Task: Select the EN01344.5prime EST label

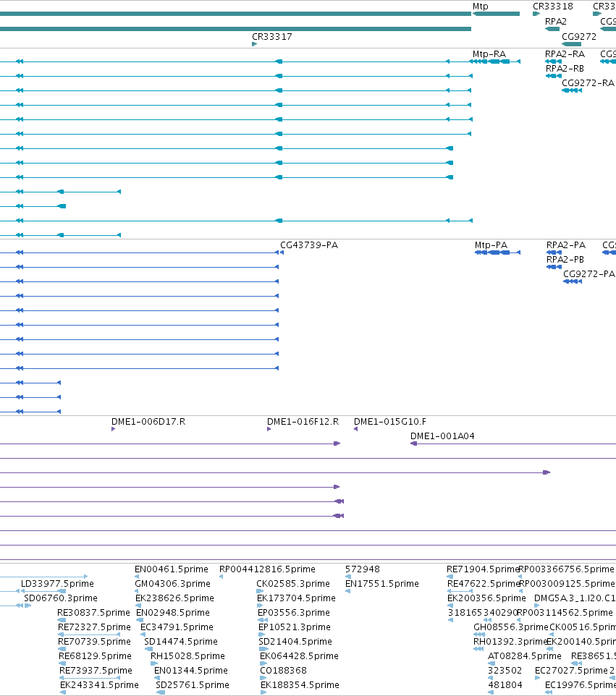Action: click(x=191, y=670)
